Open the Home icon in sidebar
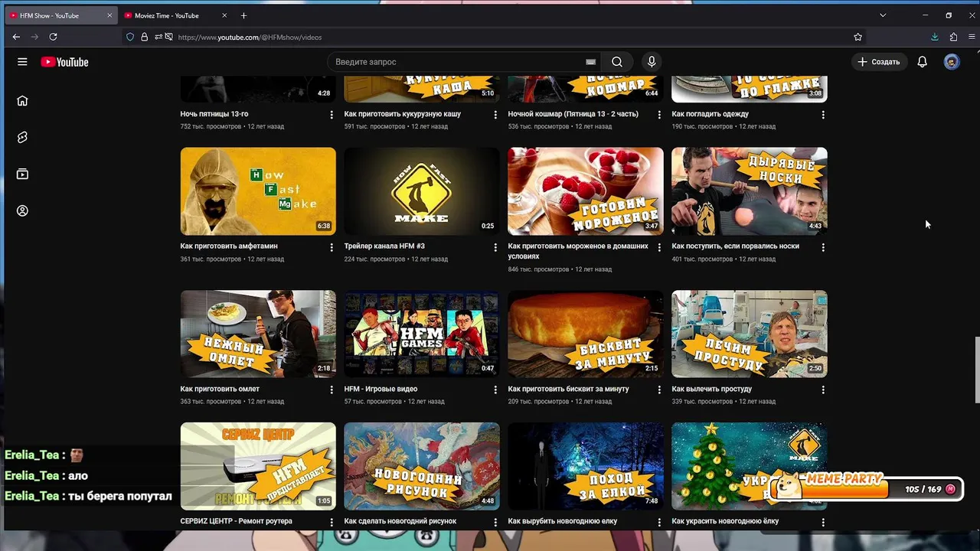The width and height of the screenshot is (980, 551). 22,100
